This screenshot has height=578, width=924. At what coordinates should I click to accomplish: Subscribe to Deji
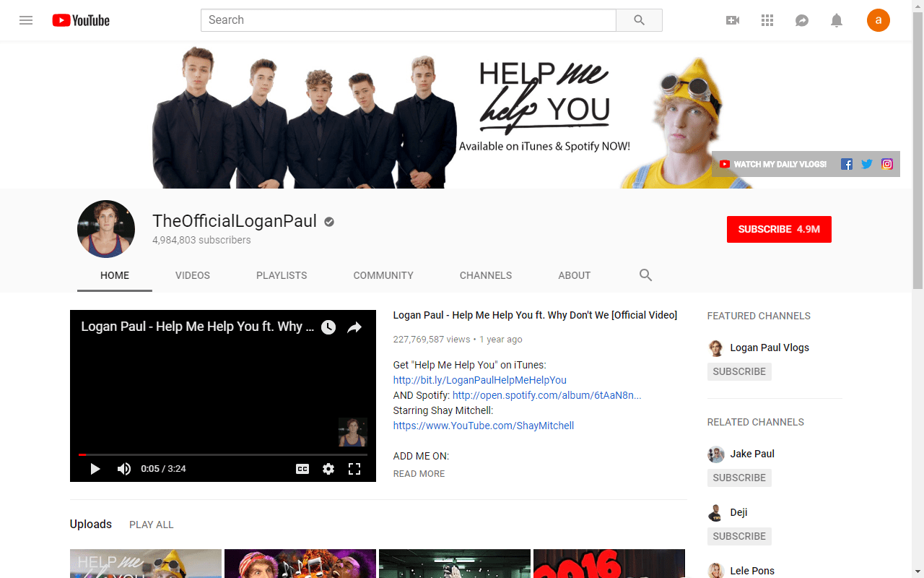click(739, 536)
